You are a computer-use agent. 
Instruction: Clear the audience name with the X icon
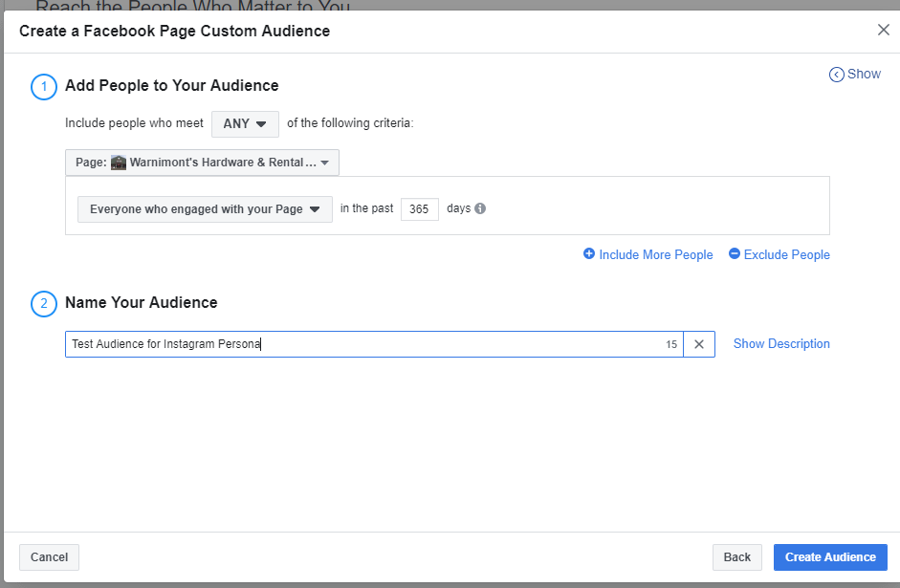pyautogui.click(x=698, y=344)
